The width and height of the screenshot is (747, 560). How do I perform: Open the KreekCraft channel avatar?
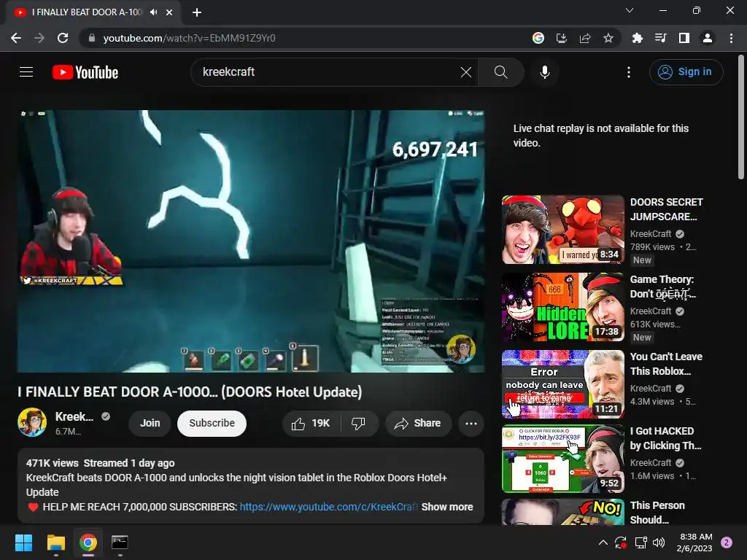32,422
